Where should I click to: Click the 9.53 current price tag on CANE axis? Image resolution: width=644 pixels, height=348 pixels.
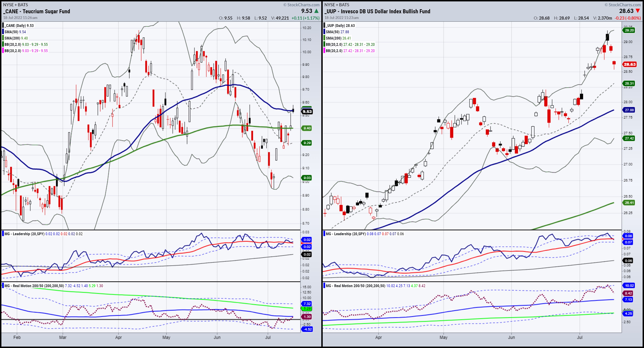(x=307, y=112)
